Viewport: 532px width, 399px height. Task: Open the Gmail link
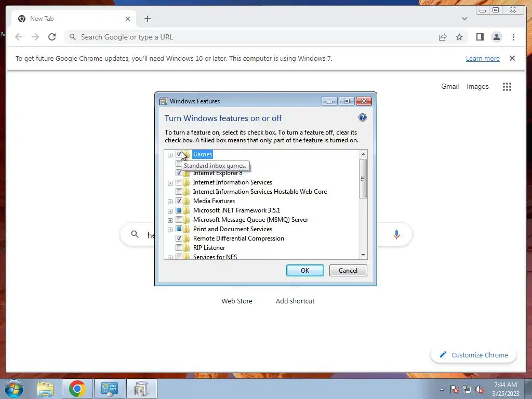click(450, 87)
